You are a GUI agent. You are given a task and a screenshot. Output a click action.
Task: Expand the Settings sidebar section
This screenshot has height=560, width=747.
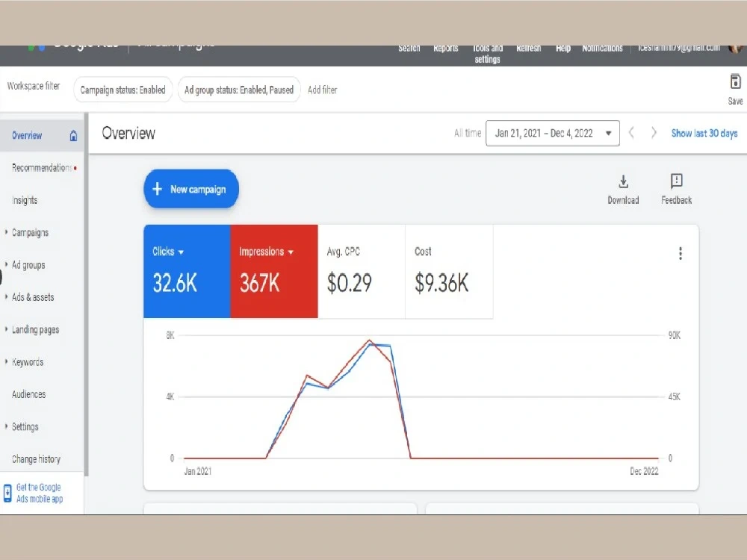(6, 426)
